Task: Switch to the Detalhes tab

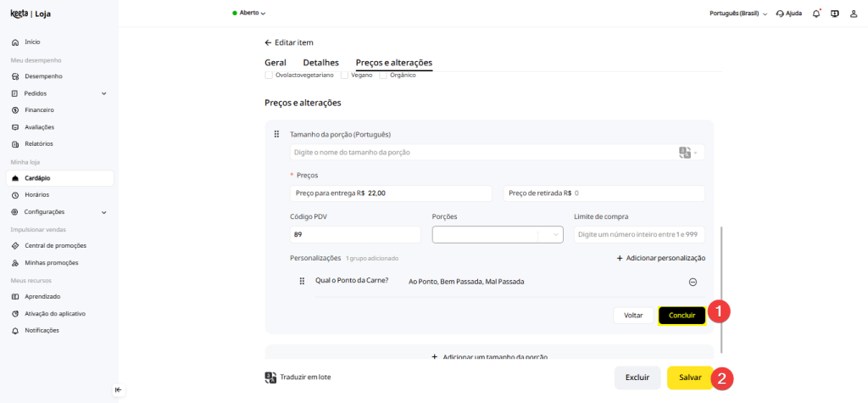Action: point(320,63)
